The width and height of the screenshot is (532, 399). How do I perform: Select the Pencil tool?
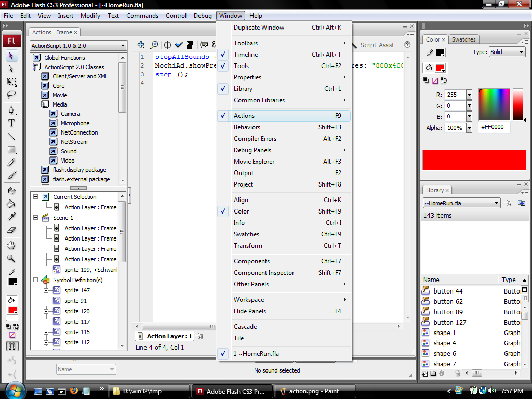click(x=11, y=163)
